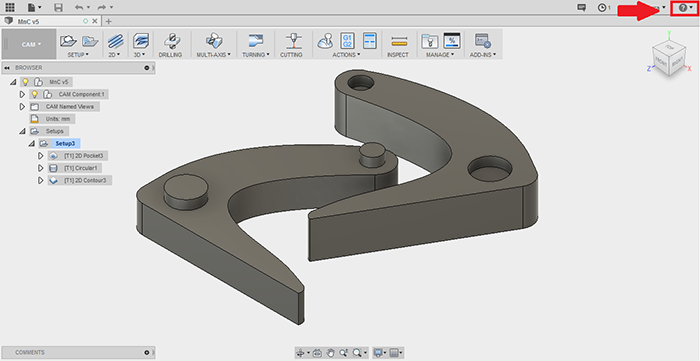Select the pan hand tool
The height and width of the screenshot is (361, 700).
(330, 353)
